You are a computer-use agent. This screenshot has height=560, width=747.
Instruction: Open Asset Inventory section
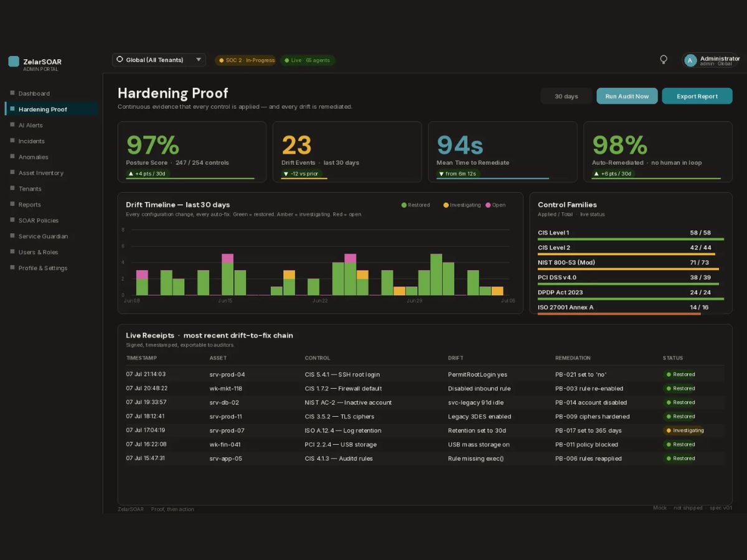(x=41, y=173)
